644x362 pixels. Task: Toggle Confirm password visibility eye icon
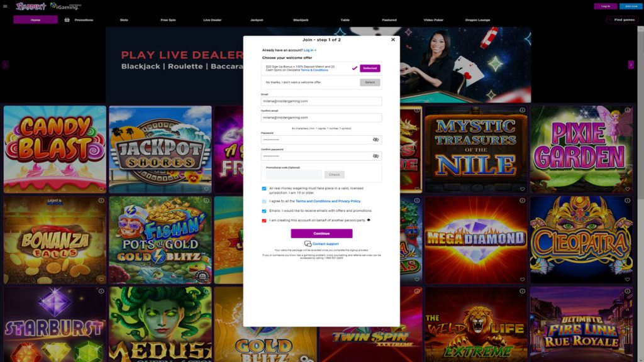375,156
